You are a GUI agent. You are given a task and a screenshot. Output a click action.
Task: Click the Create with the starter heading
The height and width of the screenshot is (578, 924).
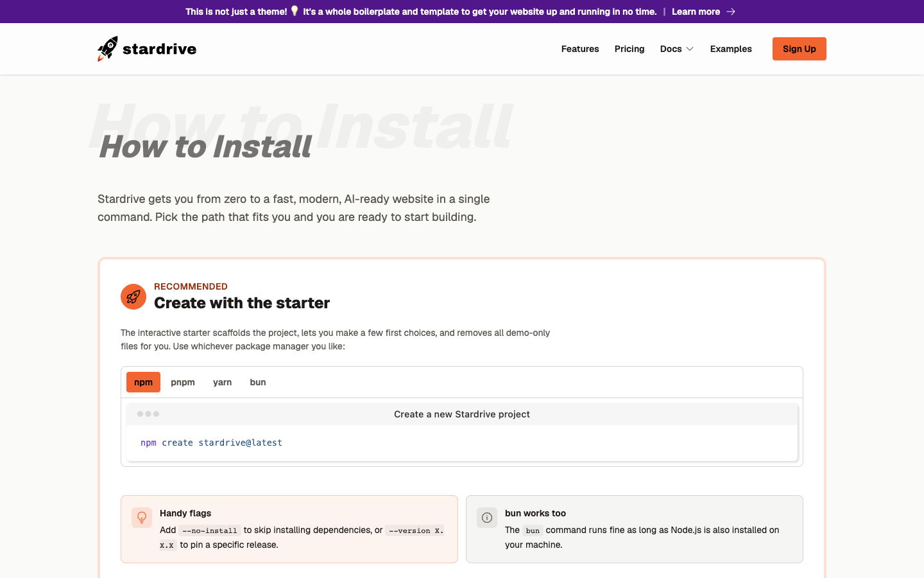point(242,303)
